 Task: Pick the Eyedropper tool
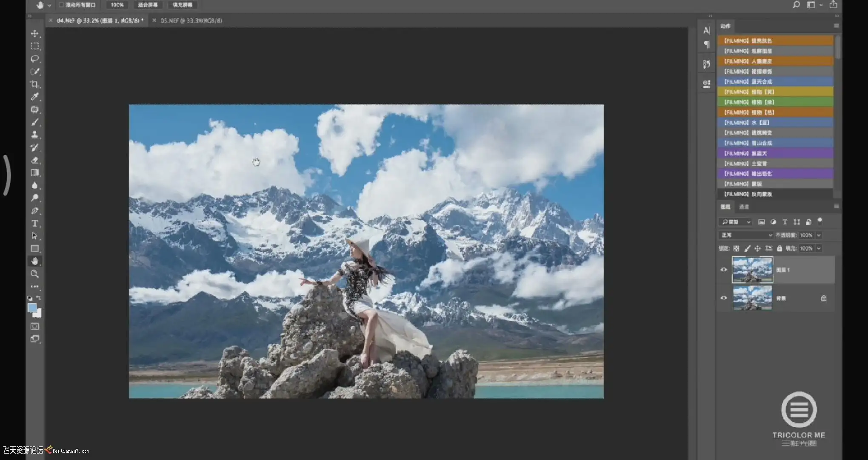tap(35, 97)
